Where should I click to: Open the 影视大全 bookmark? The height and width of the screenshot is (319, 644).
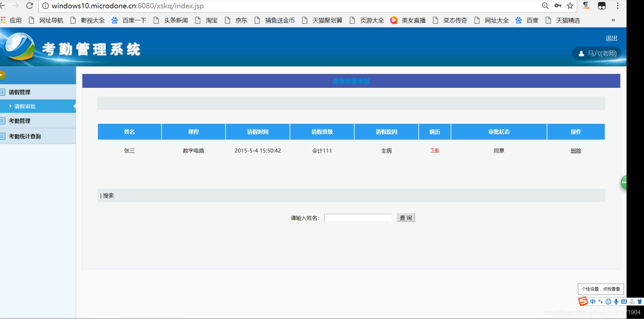point(88,20)
